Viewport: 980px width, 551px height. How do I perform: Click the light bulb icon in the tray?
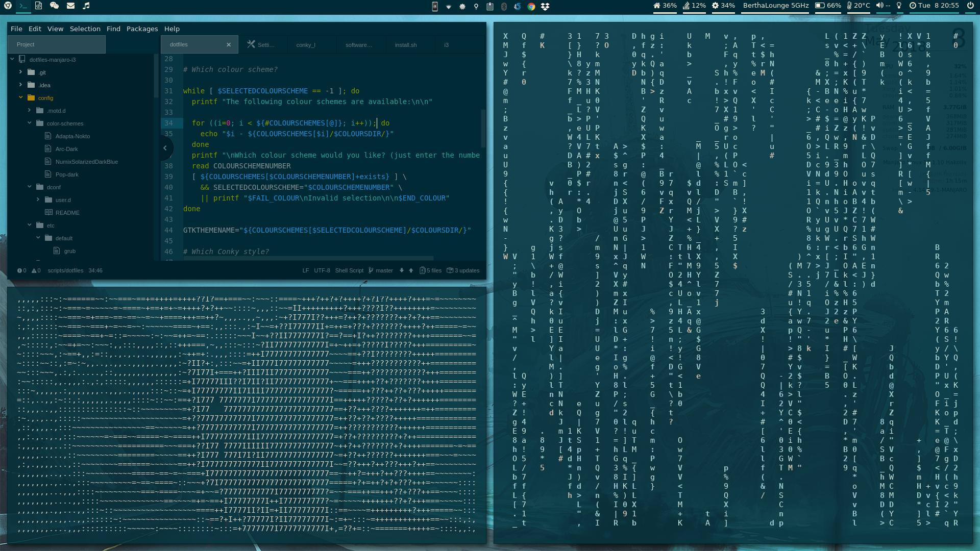pos(476,6)
